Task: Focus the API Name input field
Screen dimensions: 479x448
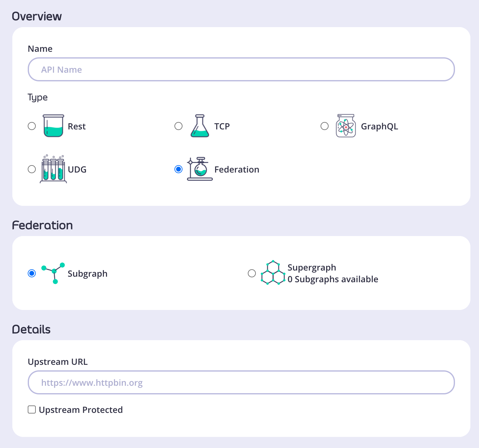Action: (x=241, y=70)
